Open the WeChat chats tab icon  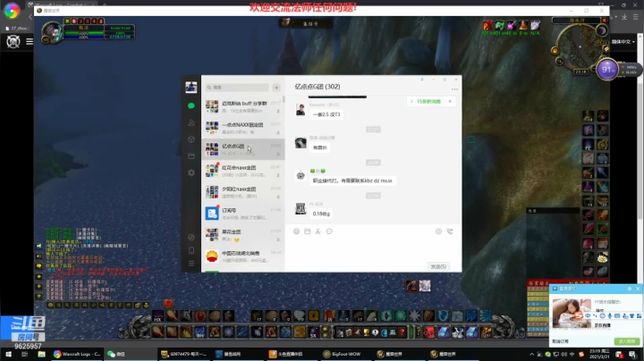coord(191,105)
